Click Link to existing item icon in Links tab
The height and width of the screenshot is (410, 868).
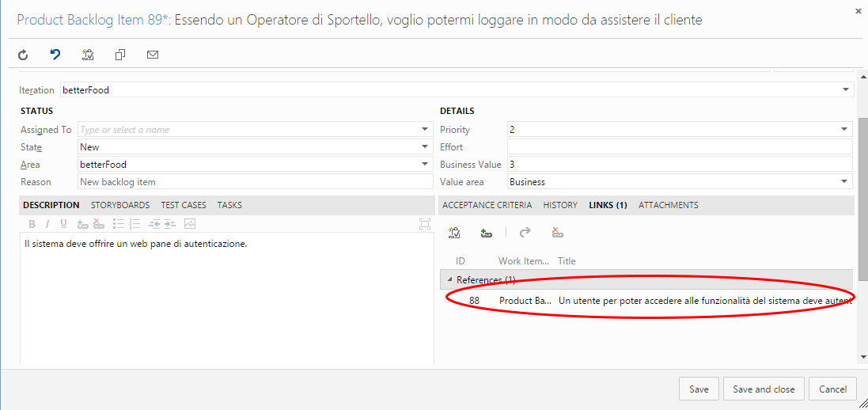click(x=487, y=233)
